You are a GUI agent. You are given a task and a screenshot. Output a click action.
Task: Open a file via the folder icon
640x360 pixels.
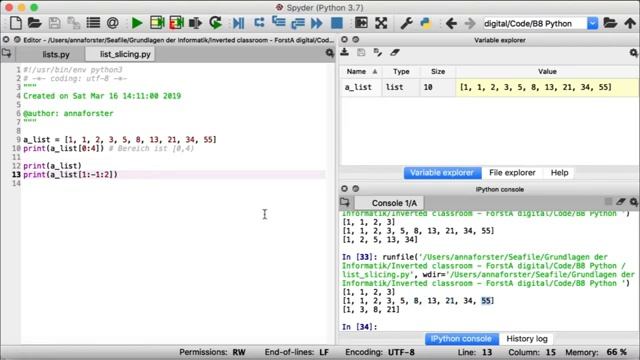35,23
